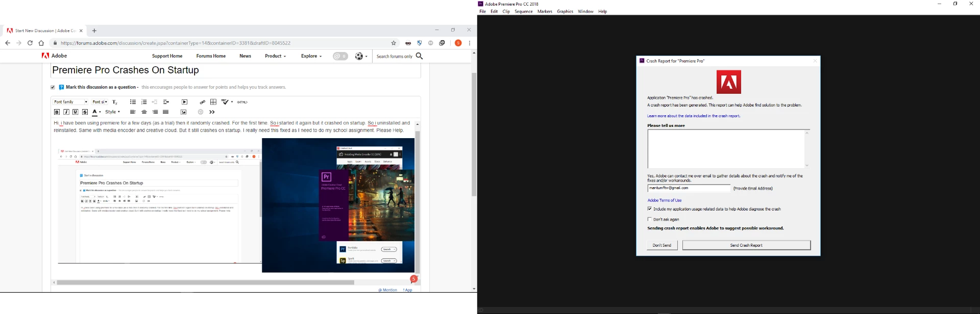Open the Style dropdown in the editor
Image resolution: width=980 pixels, height=314 pixels.
click(113, 112)
